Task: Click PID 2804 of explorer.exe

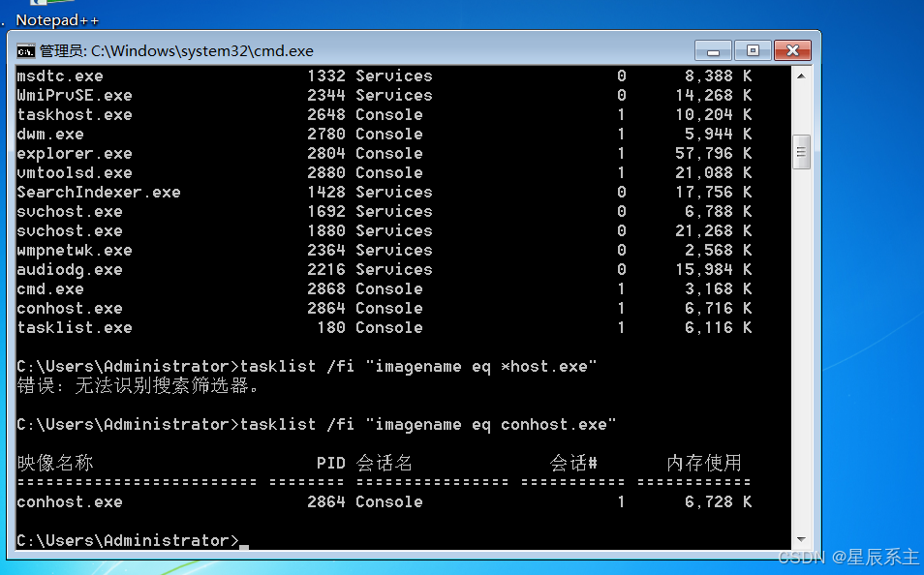Action: coord(325,154)
